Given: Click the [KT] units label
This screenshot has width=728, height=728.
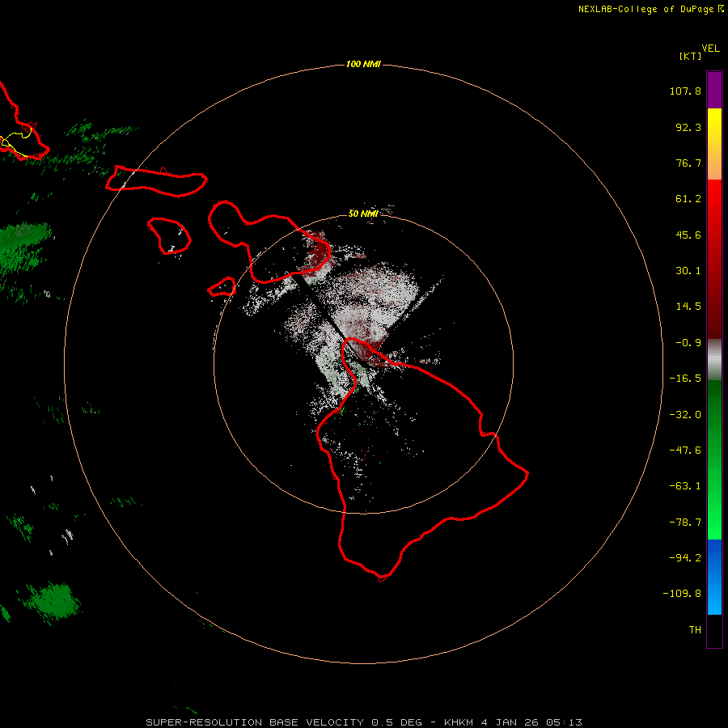Looking at the screenshot, I should pyautogui.click(x=691, y=56).
